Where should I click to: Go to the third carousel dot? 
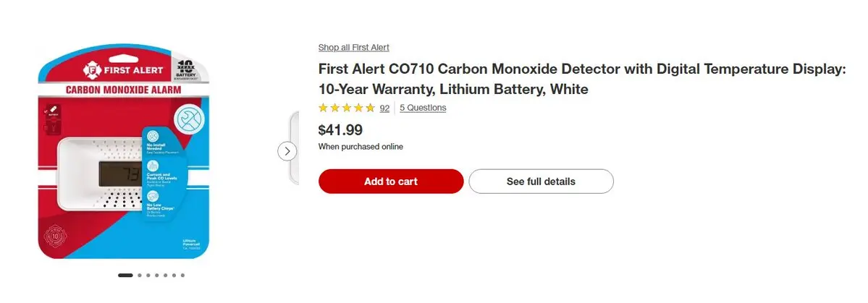point(148,276)
